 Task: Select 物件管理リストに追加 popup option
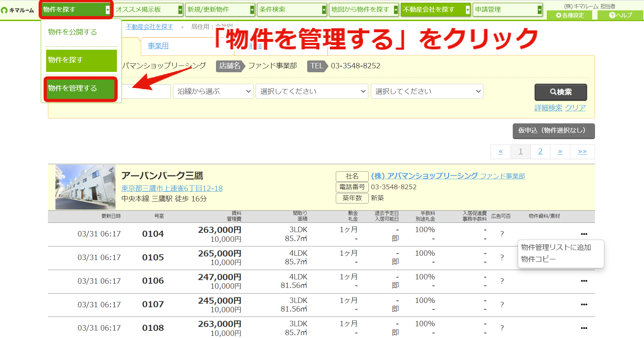[x=556, y=248]
